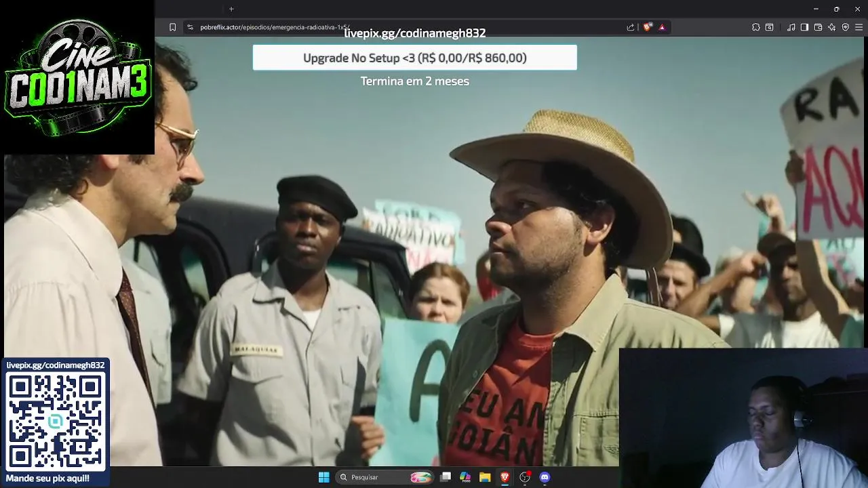868x488 pixels.
Task: Restore down the browser window
Action: [837, 9]
